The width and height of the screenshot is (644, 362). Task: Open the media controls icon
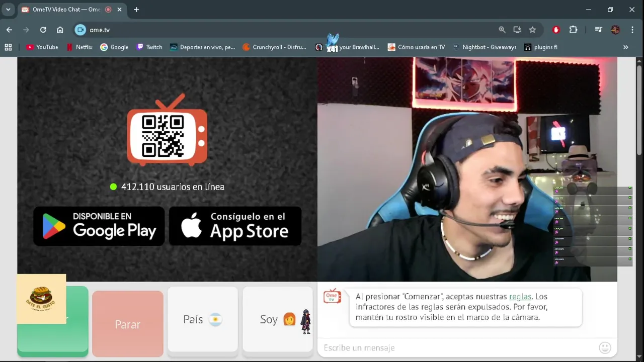(598, 30)
